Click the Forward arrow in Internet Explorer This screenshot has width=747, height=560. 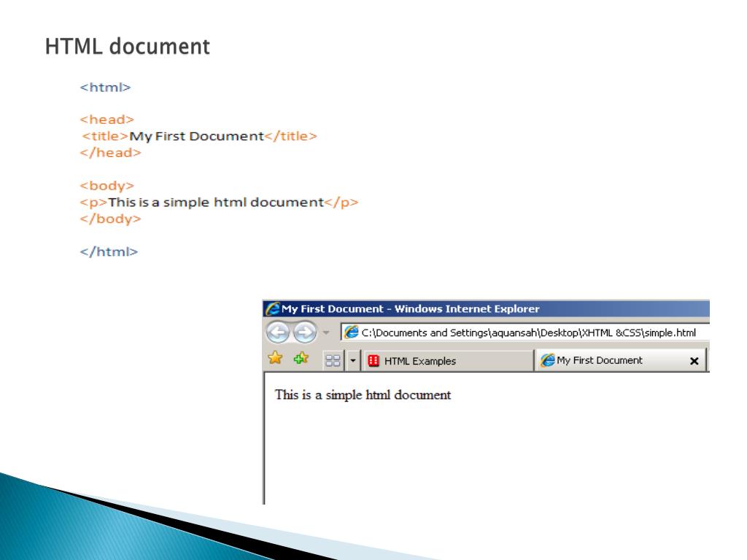click(x=305, y=332)
